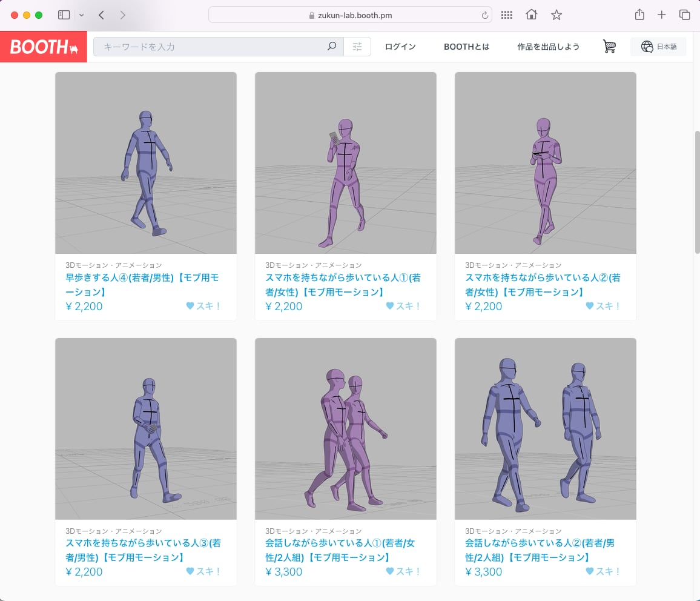Click ログイン in the header
700x601 pixels.
(400, 47)
